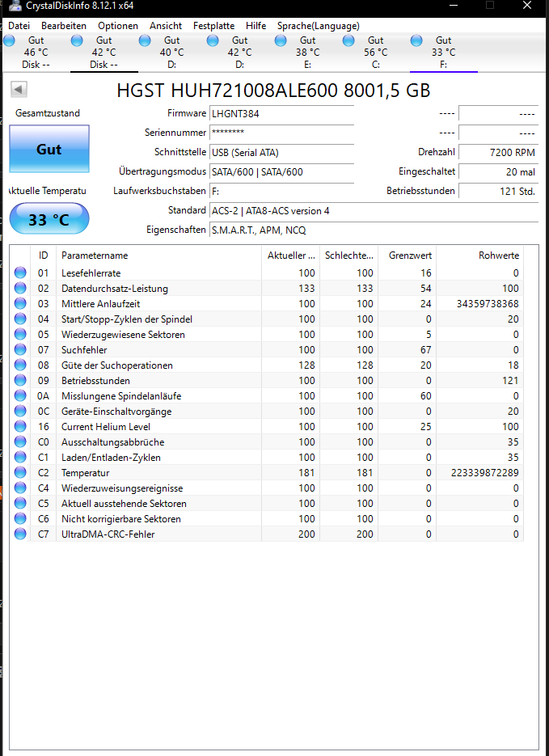Image resolution: width=549 pixels, height=756 pixels.
Task: Click the Rohwerte column header
Action: (479, 255)
